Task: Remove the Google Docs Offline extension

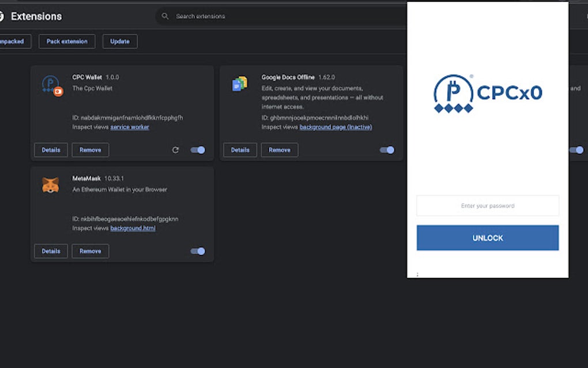Action: pos(279,149)
